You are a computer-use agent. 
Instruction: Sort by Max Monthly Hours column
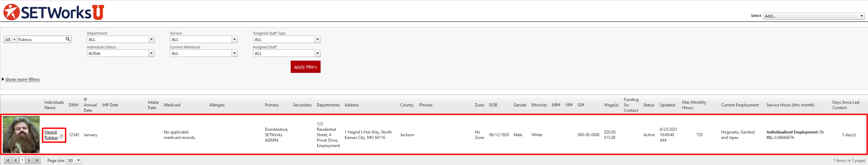(x=694, y=105)
